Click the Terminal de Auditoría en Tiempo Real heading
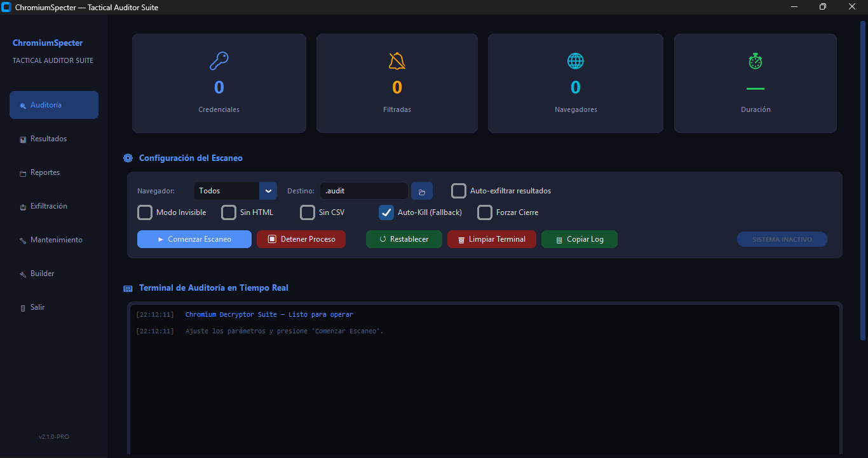This screenshot has height=458, width=868. click(214, 288)
